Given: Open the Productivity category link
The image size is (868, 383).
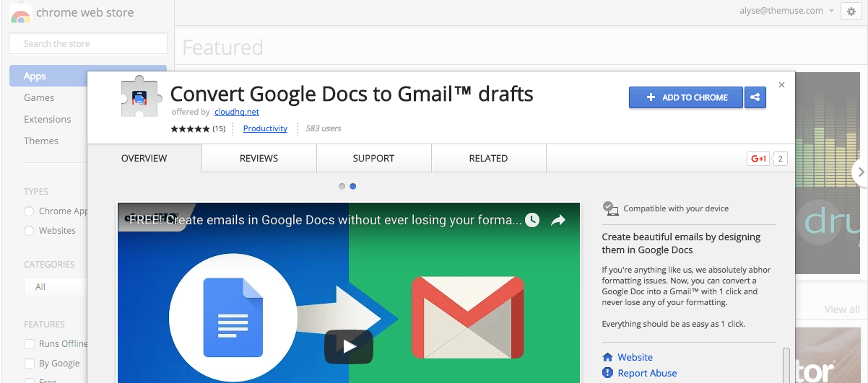Looking at the screenshot, I should tap(265, 128).
